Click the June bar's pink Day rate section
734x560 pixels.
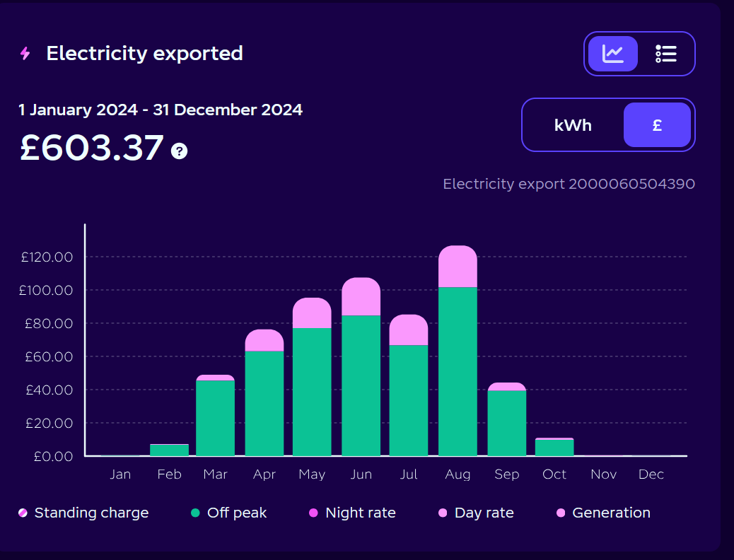coord(361,296)
